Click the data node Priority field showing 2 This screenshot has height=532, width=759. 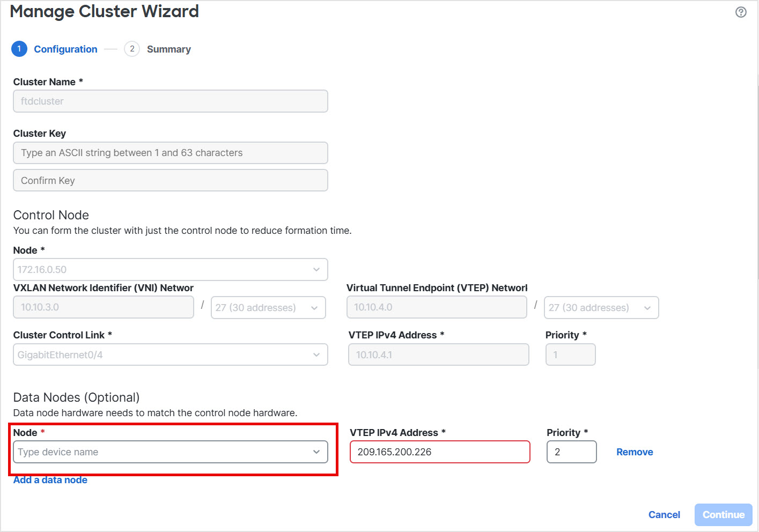(x=571, y=452)
